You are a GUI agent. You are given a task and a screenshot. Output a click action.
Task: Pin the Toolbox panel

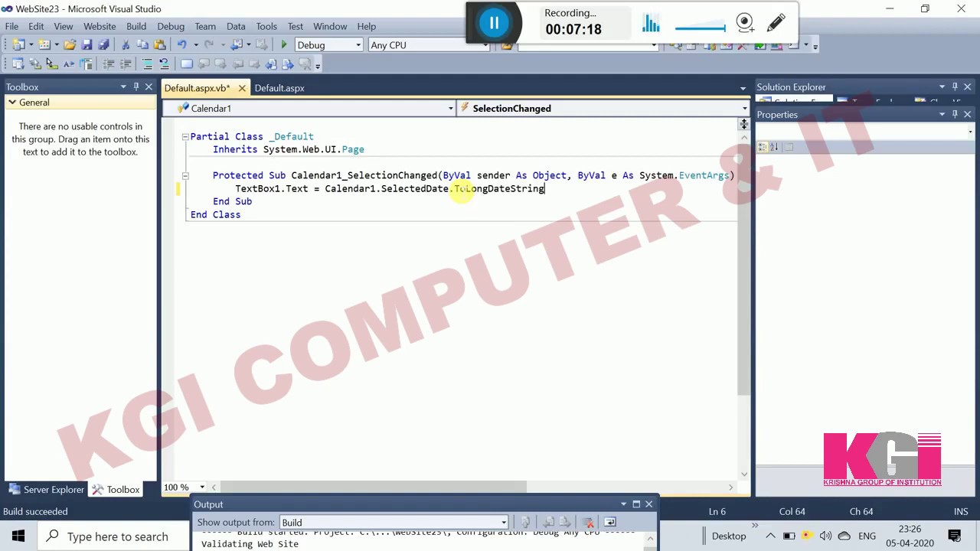136,86
